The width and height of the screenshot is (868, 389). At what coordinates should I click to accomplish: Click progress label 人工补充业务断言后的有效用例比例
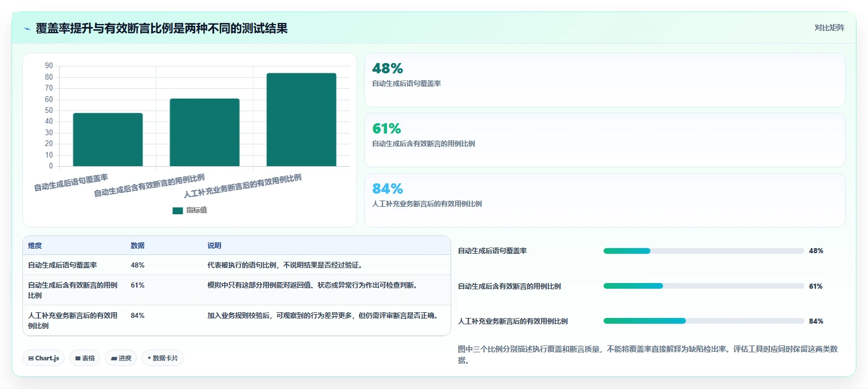pyautogui.click(x=513, y=321)
